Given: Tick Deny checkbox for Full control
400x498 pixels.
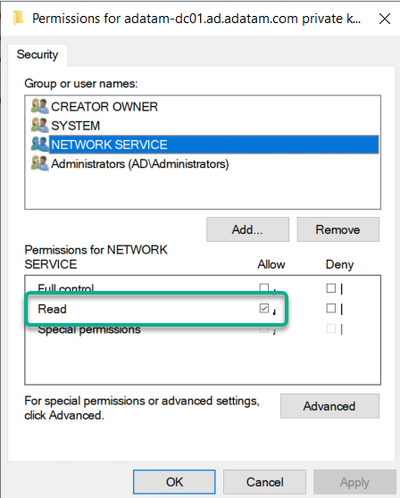Looking at the screenshot, I should (x=331, y=288).
